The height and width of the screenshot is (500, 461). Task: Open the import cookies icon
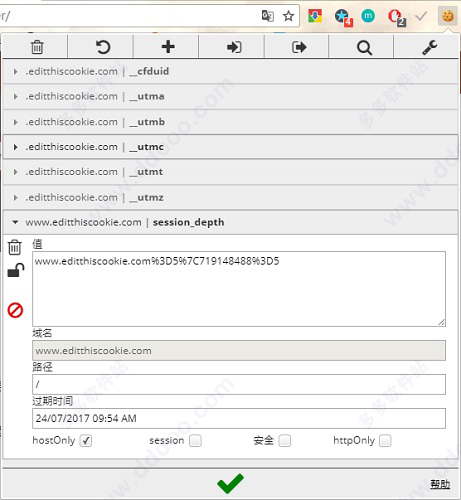click(234, 47)
